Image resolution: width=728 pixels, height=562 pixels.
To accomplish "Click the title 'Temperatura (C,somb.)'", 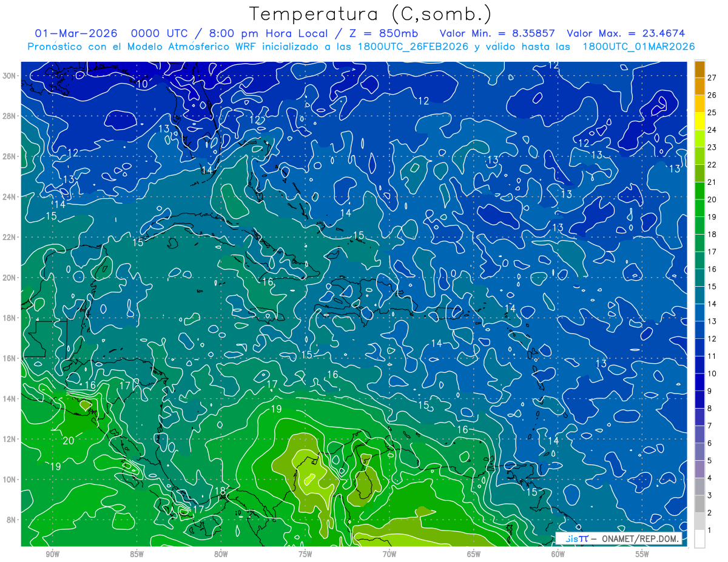I will coord(371,13).
